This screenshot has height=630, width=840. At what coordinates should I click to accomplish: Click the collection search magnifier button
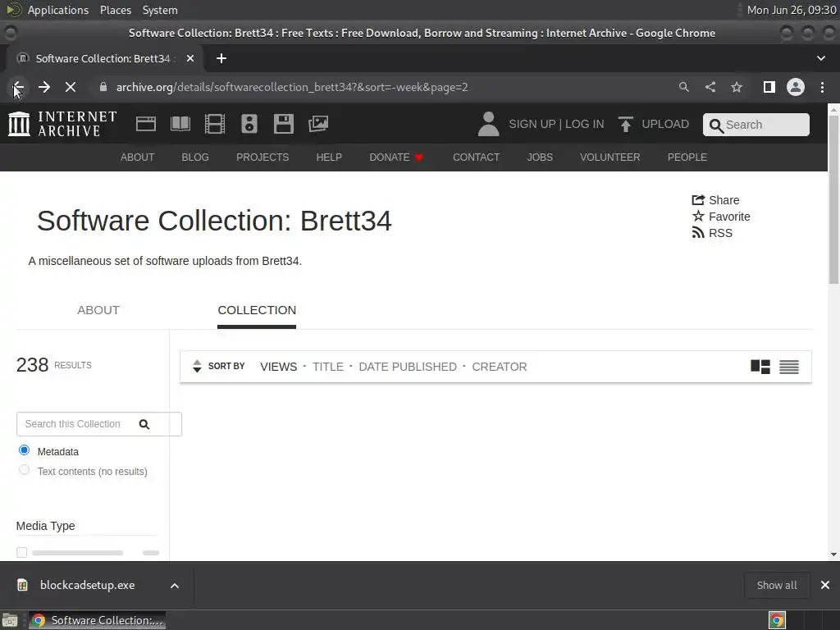[x=144, y=424]
